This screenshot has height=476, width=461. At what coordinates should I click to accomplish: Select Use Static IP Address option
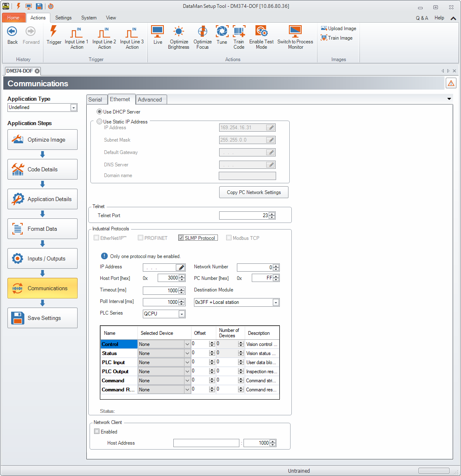(x=99, y=122)
